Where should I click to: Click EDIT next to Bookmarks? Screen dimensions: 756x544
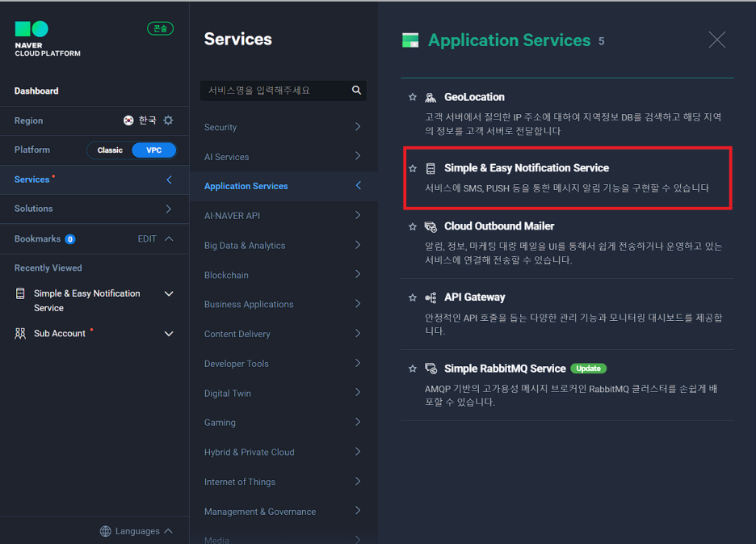147,239
